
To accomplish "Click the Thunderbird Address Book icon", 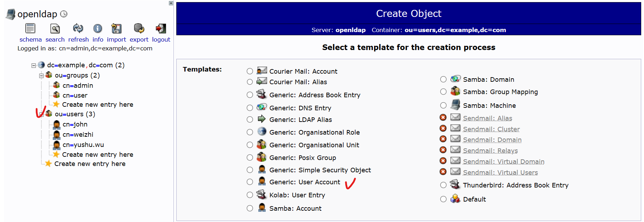I will [x=455, y=184].
